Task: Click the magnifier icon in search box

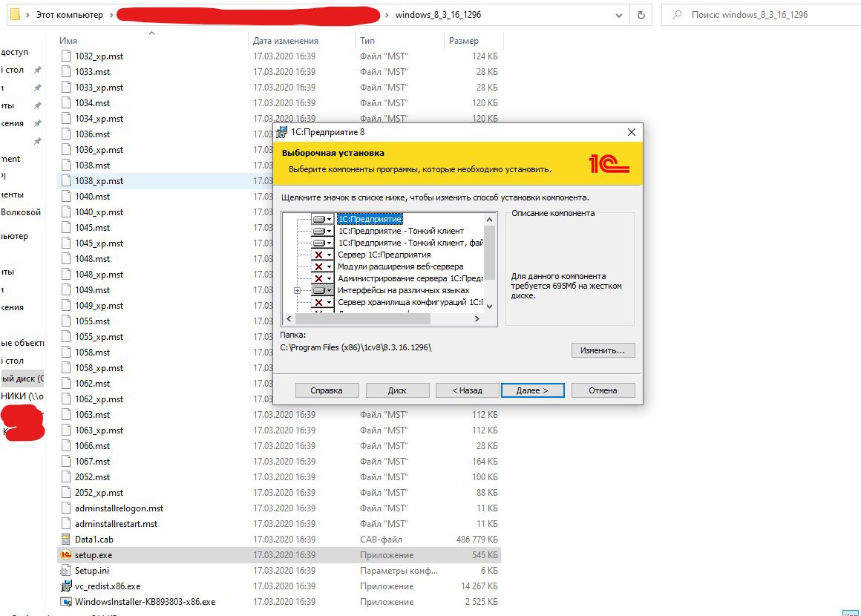Action: tap(677, 15)
